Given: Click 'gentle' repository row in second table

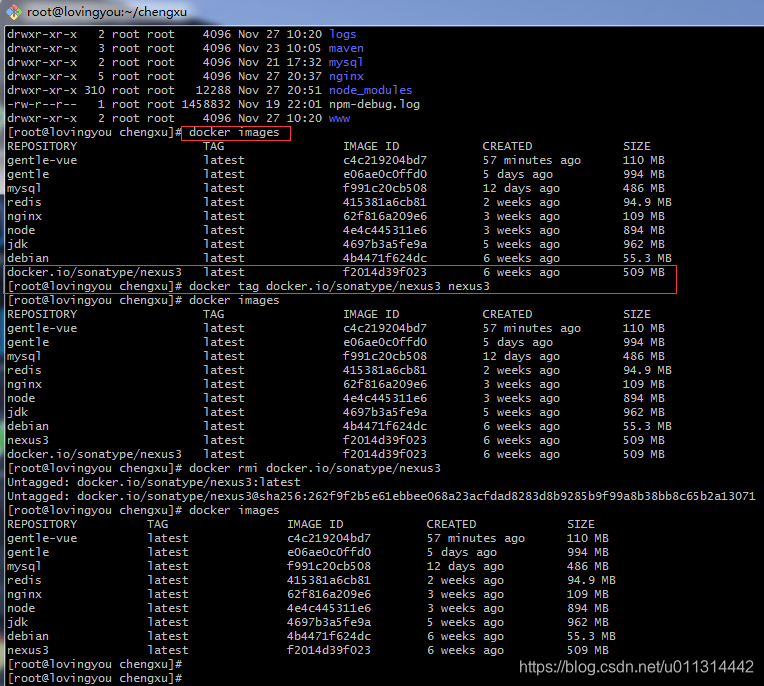Looking at the screenshot, I should pos(28,343).
